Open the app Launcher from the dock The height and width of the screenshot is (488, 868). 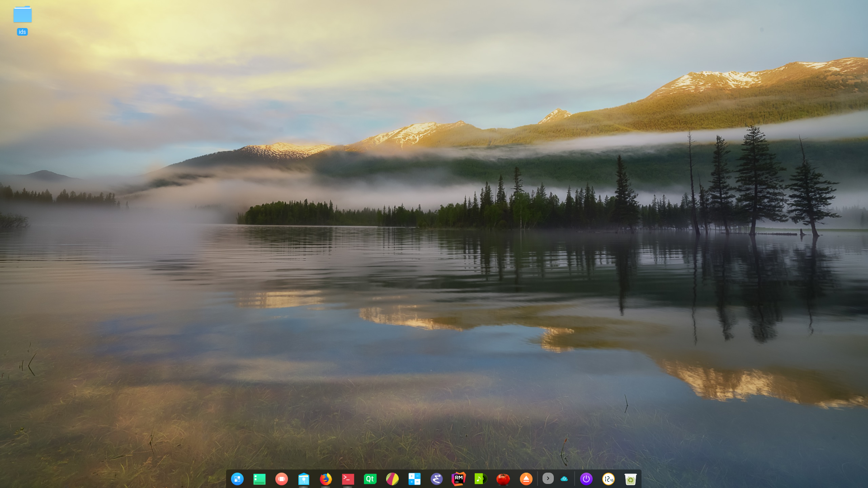tap(237, 479)
